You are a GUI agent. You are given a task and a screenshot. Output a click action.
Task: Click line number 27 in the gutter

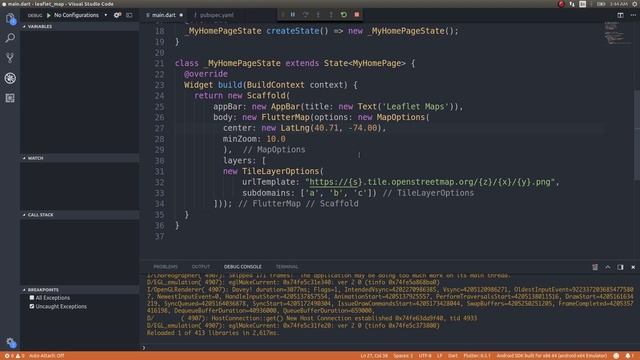159,128
